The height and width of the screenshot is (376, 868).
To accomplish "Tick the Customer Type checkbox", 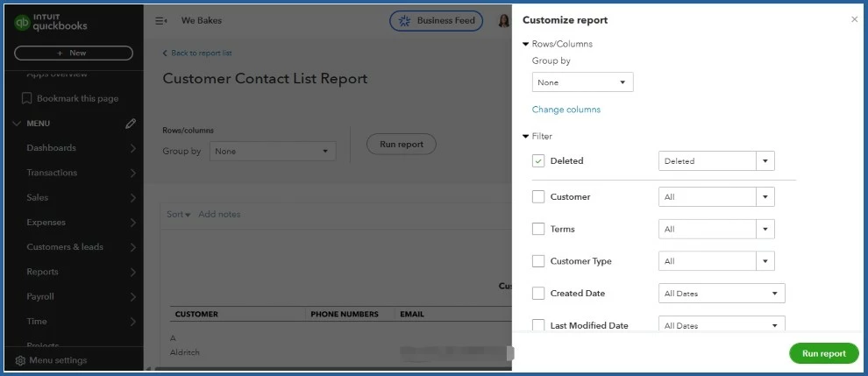I will tap(538, 261).
